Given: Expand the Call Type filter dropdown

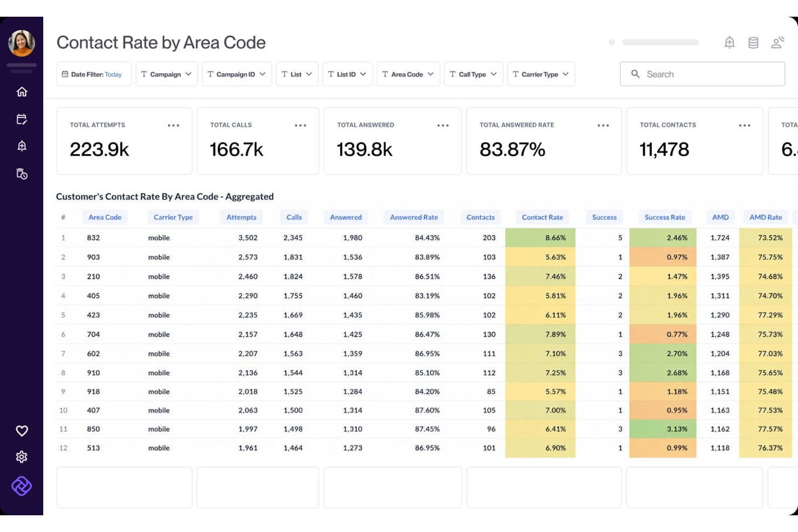Looking at the screenshot, I should (473, 74).
